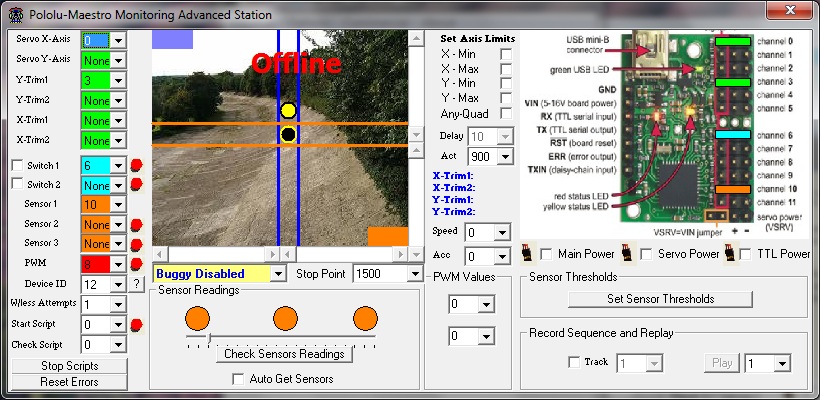Enable the Auto Get Sensors checkbox
The width and height of the screenshot is (820, 400).
click(238, 378)
